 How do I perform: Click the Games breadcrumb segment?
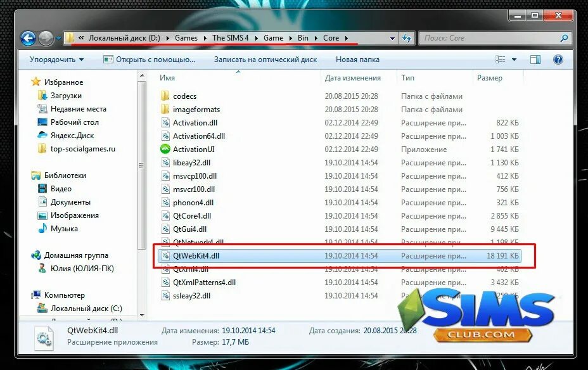pos(186,38)
